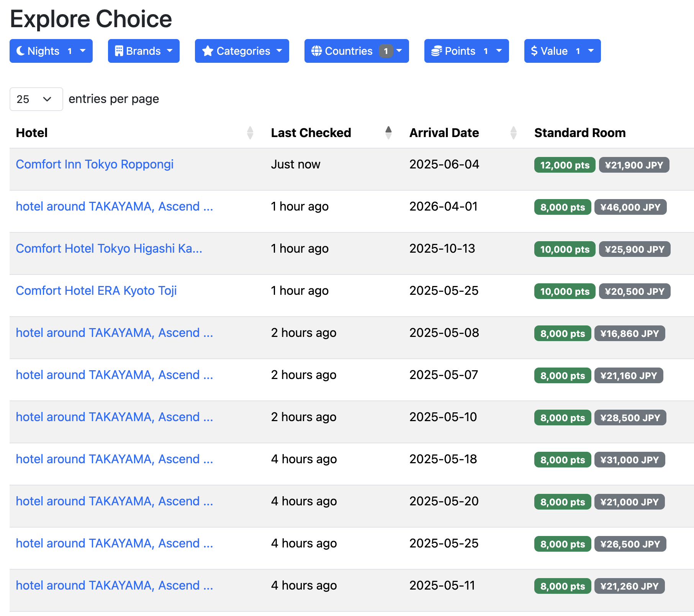Click the ¥46,000 JPY badge

point(630,207)
